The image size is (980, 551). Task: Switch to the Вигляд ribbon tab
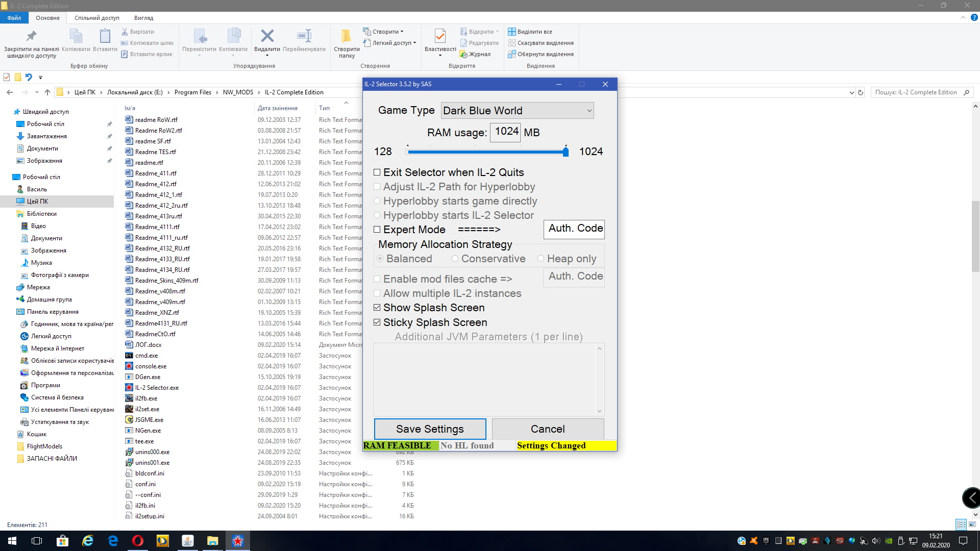[x=143, y=18]
